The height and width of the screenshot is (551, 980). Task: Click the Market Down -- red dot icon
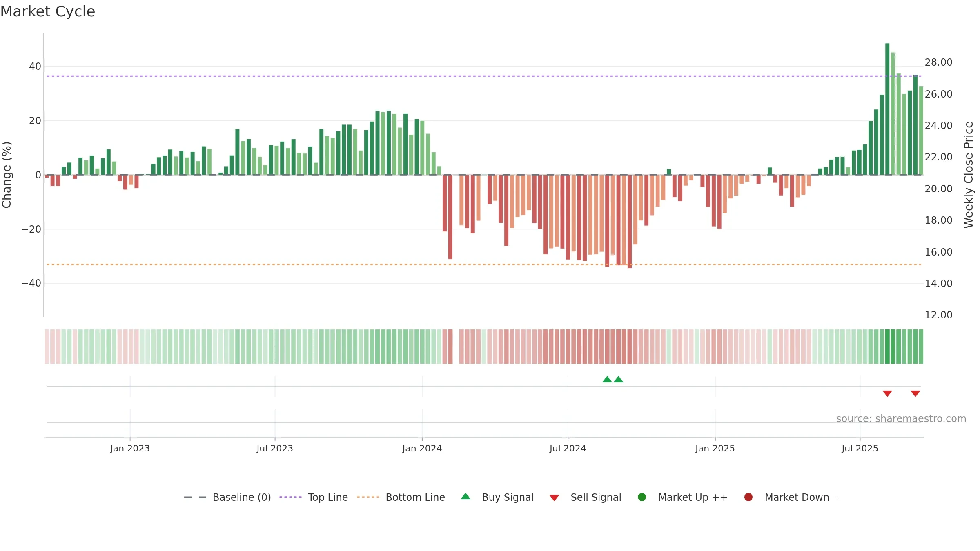pyautogui.click(x=748, y=497)
